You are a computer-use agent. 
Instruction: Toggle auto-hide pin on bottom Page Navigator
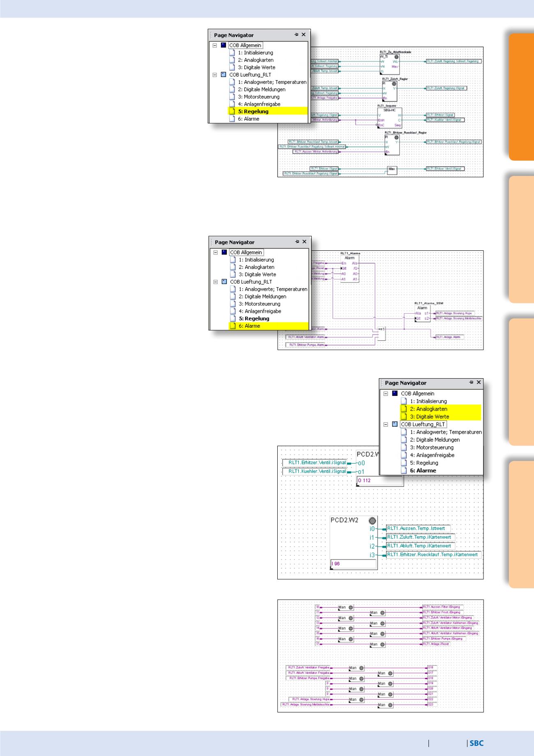pyautogui.click(x=471, y=382)
